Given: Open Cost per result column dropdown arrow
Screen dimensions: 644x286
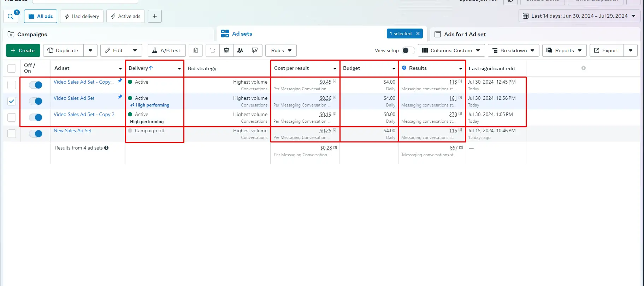Looking at the screenshot, I should coord(335,68).
